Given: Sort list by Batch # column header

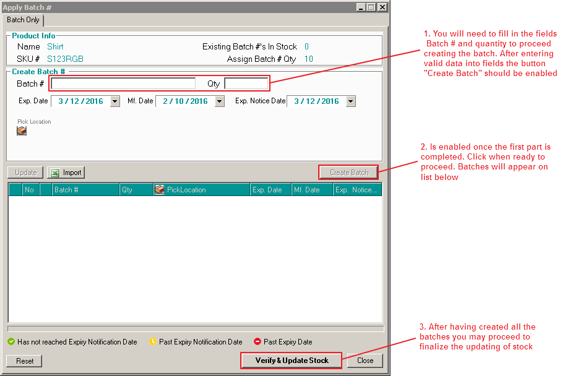Looking at the screenshot, I should tap(85, 190).
